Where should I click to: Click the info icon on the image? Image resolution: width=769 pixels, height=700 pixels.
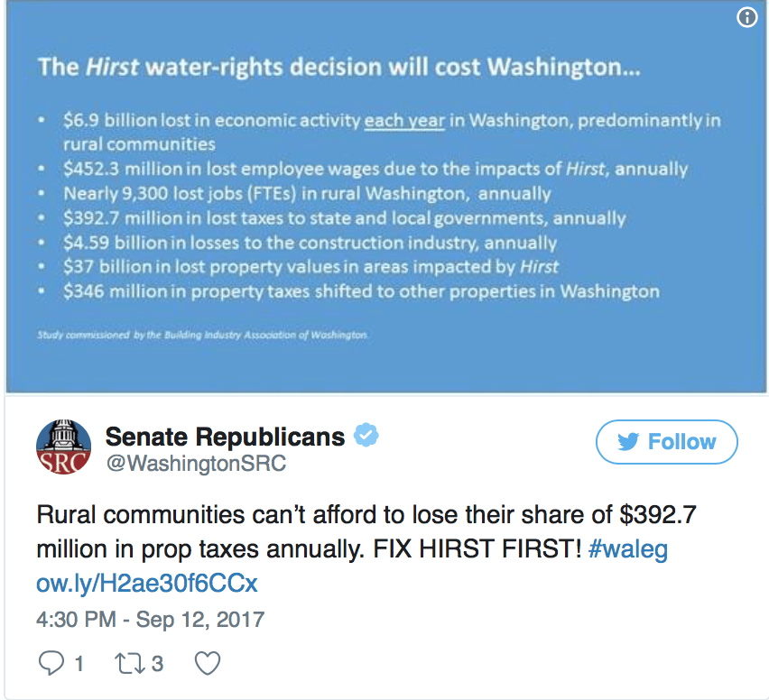(747, 18)
